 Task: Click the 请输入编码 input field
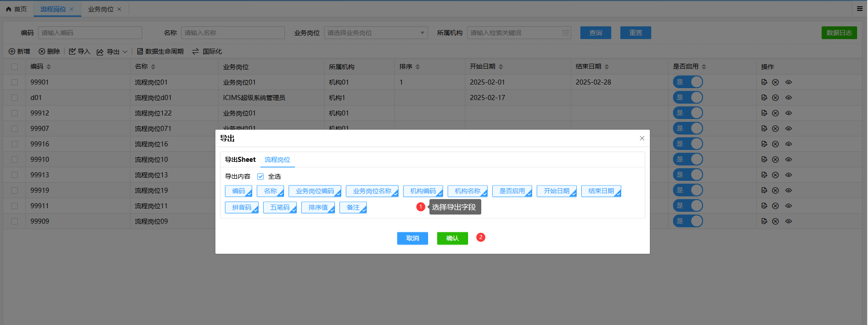coord(90,33)
